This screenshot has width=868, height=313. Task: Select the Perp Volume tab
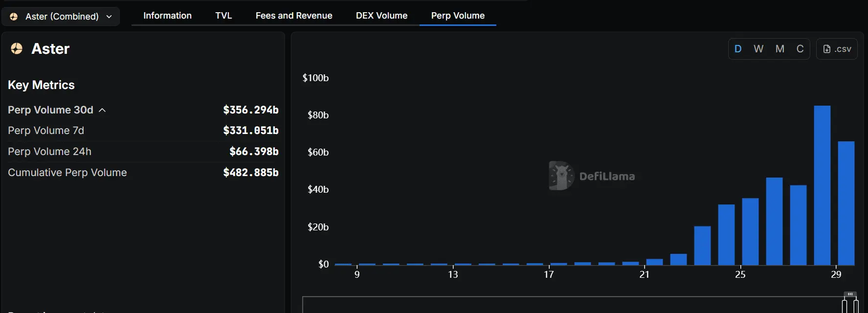tap(458, 16)
